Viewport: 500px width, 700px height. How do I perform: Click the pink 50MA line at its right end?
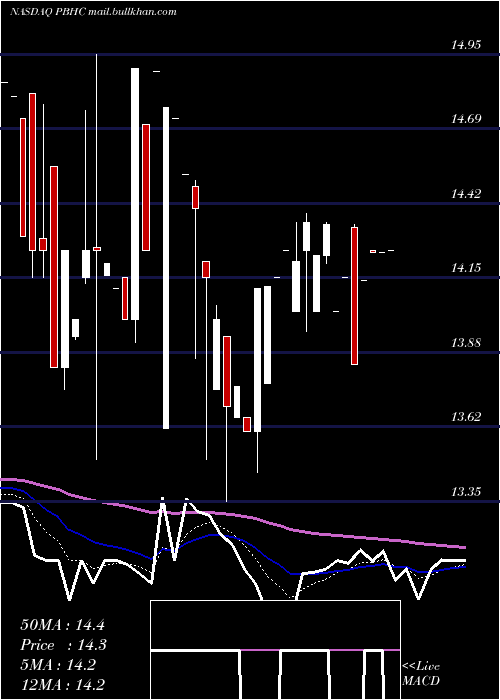(x=462, y=547)
